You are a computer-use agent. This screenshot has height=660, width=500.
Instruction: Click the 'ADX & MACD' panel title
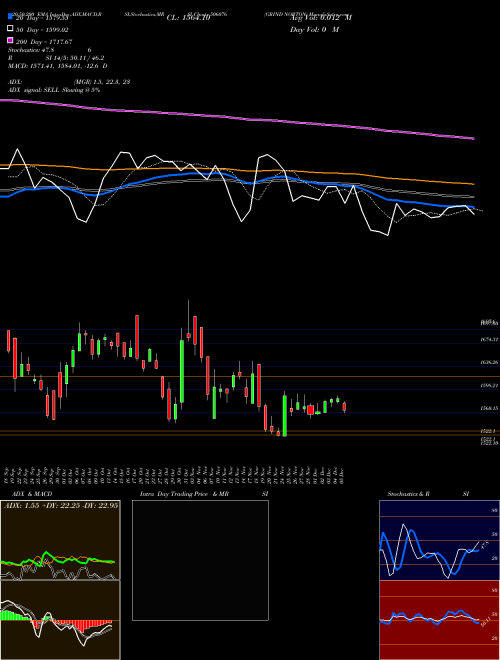[x=32, y=494]
